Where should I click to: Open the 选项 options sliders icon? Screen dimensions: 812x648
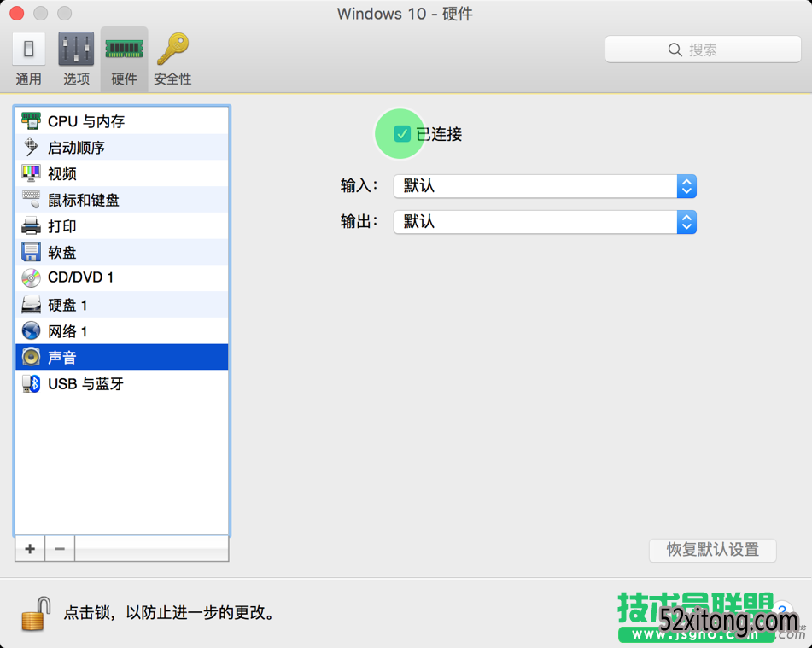click(x=76, y=49)
